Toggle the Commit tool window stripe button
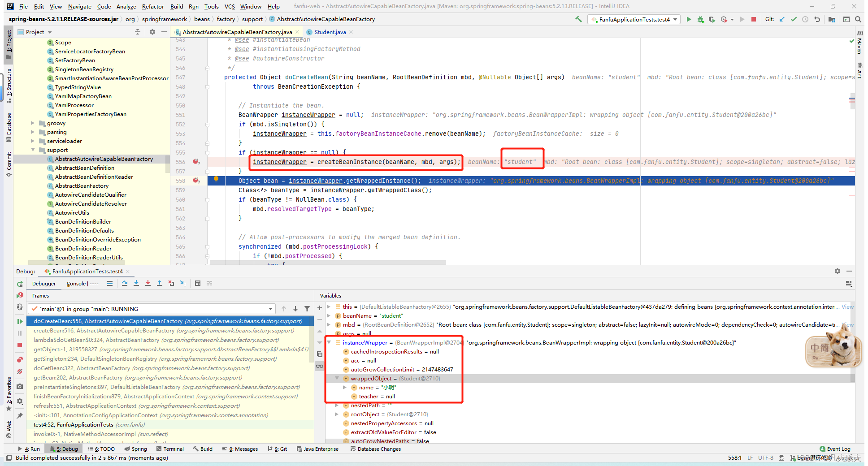The image size is (868, 466). click(9, 164)
